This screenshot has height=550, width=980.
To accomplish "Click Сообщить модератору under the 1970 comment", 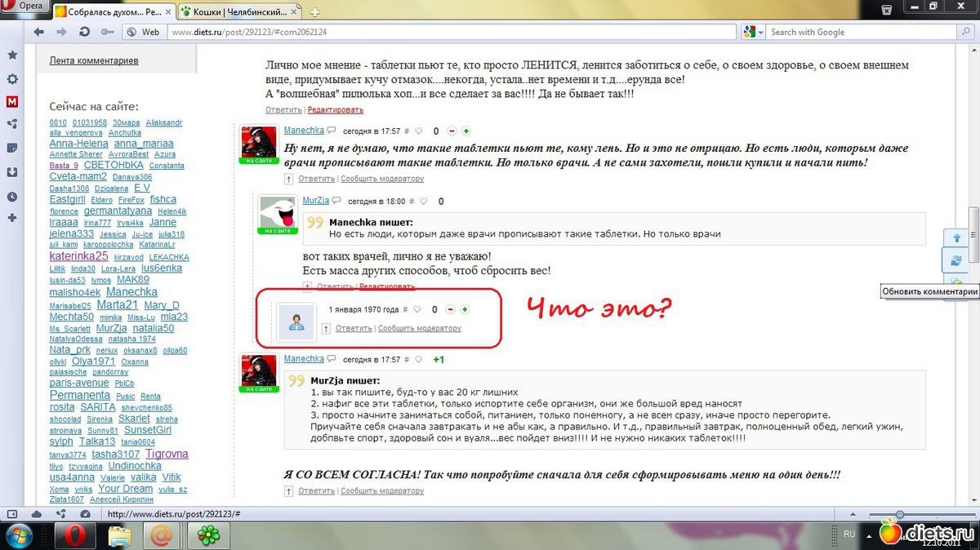I will [419, 328].
